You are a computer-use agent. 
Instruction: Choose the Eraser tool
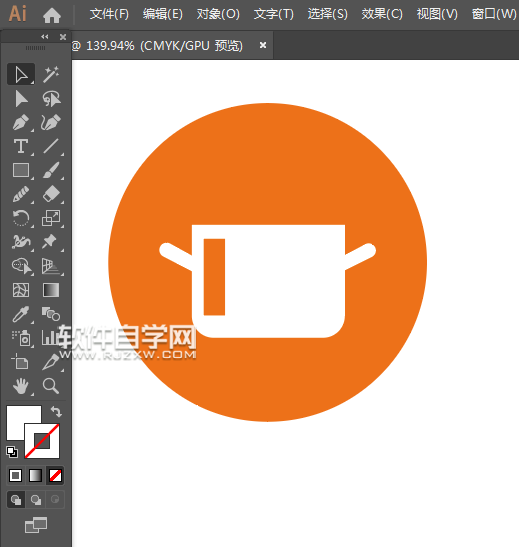pyautogui.click(x=51, y=194)
